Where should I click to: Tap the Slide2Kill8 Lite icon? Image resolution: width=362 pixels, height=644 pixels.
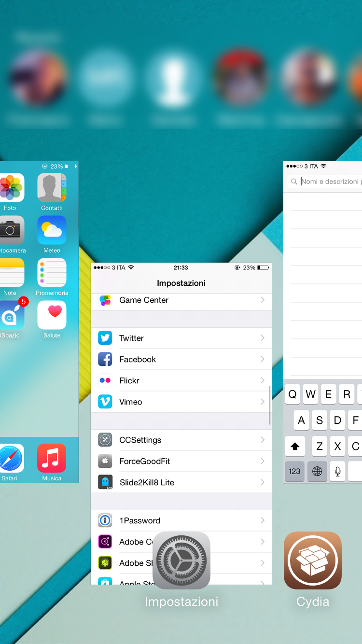tap(105, 482)
